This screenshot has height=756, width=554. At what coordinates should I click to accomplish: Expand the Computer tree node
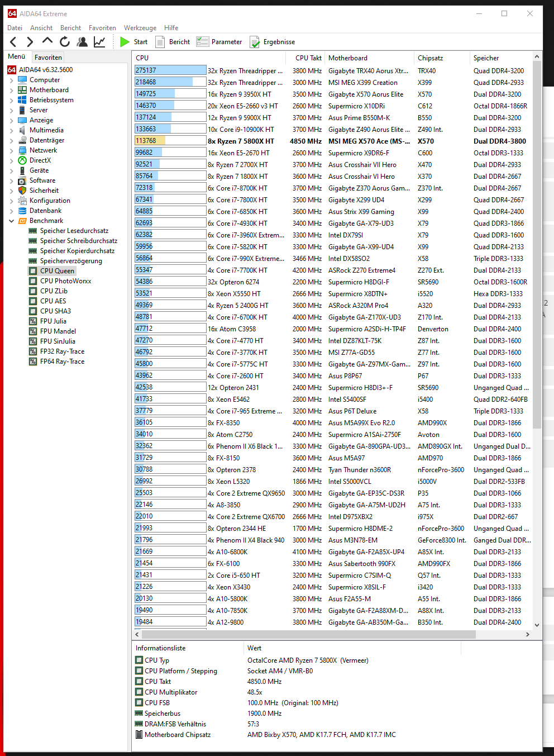tap(11, 80)
